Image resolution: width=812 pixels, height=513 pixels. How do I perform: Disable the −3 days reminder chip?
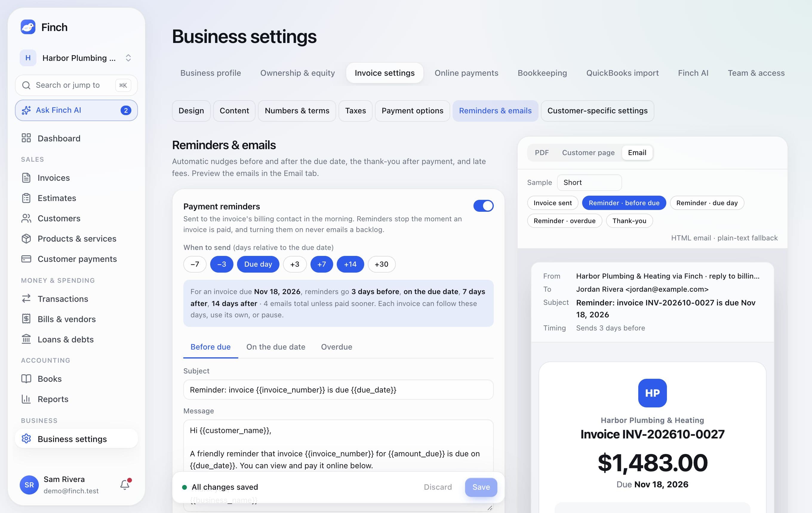[222, 264]
